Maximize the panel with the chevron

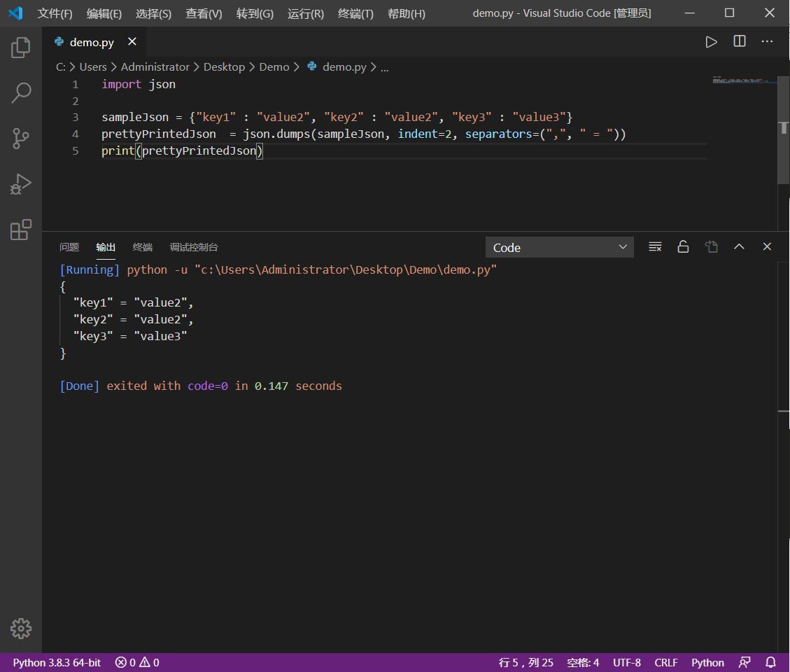pyautogui.click(x=739, y=246)
